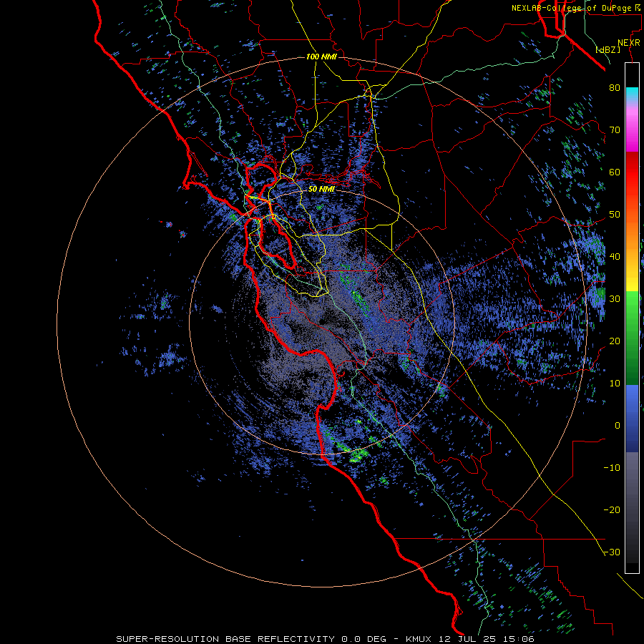Click the Super-Resolution Base Reflectivity caption
Image resolution: width=644 pixels, height=644 pixels.
coord(326,639)
